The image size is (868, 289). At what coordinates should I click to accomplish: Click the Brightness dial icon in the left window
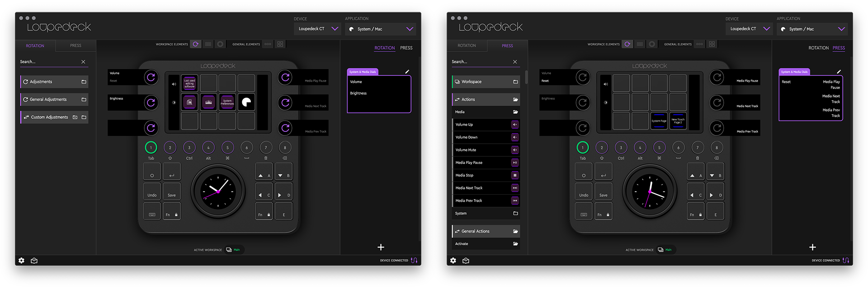click(151, 103)
